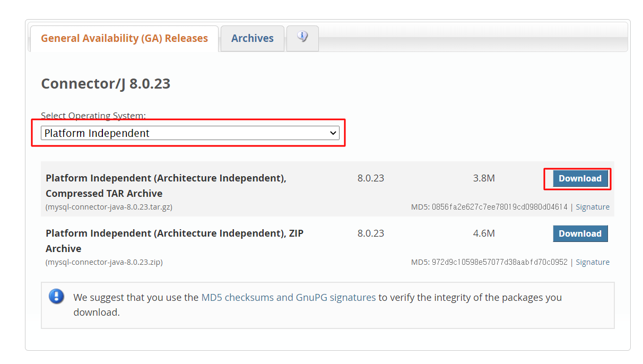643x364 pixels.
Task: Open Signature link for zip file
Action: 593,262
